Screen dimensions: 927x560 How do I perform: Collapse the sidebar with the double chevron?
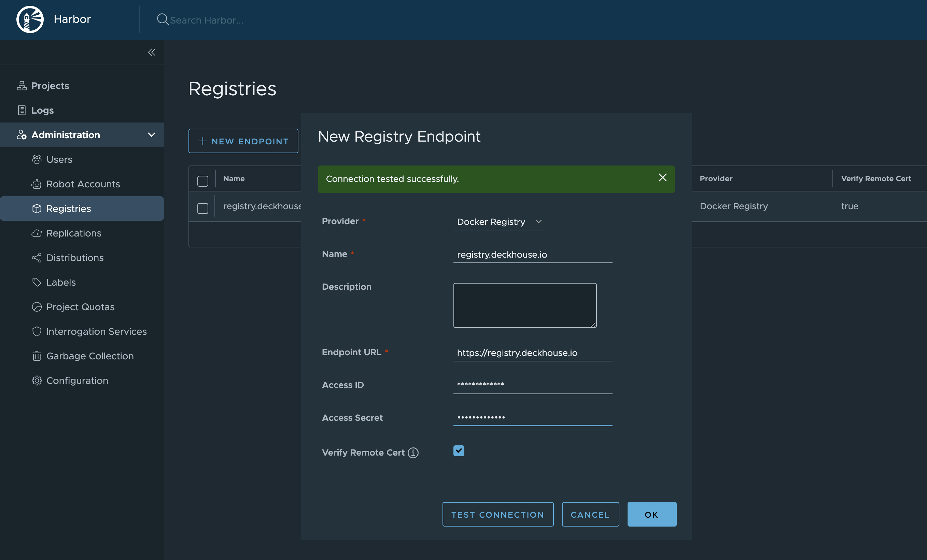click(152, 52)
